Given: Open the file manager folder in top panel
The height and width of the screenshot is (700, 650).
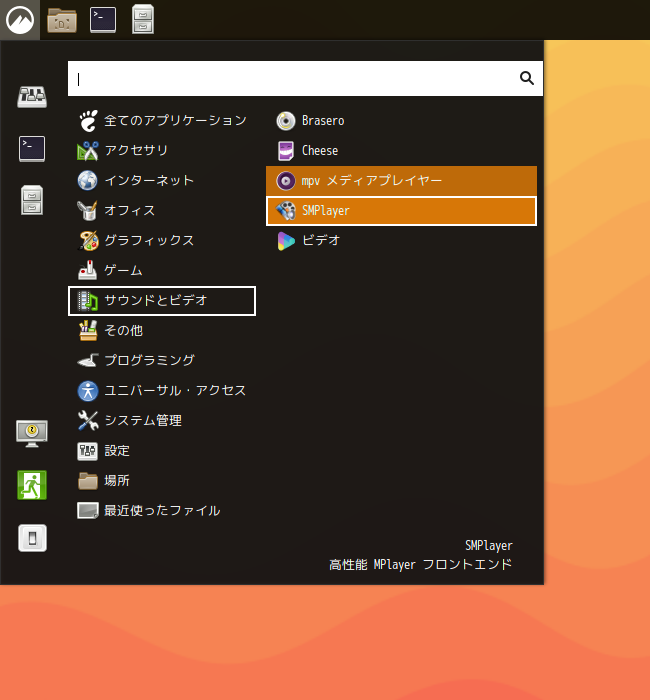Looking at the screenshot, I should 62,20.
